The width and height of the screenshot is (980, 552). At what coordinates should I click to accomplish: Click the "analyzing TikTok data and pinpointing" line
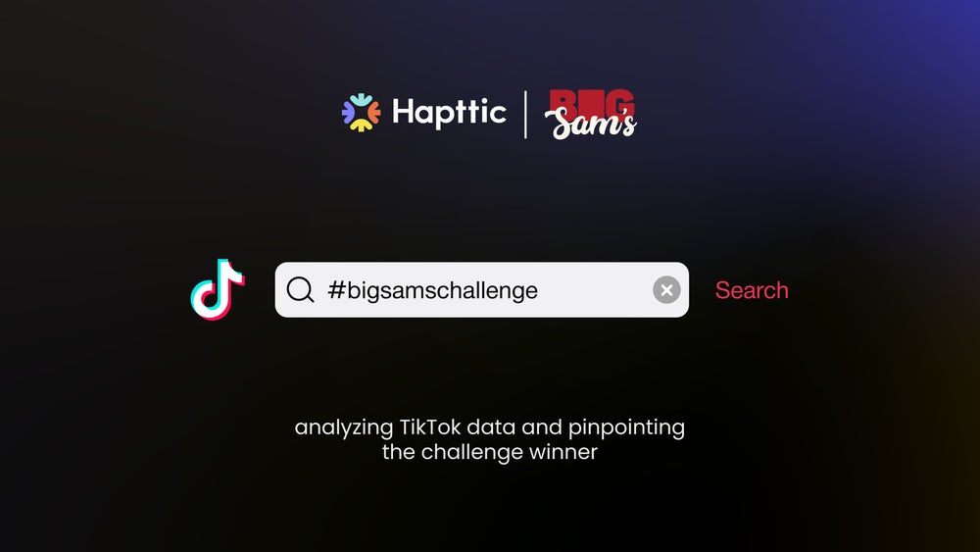(489, 427)
